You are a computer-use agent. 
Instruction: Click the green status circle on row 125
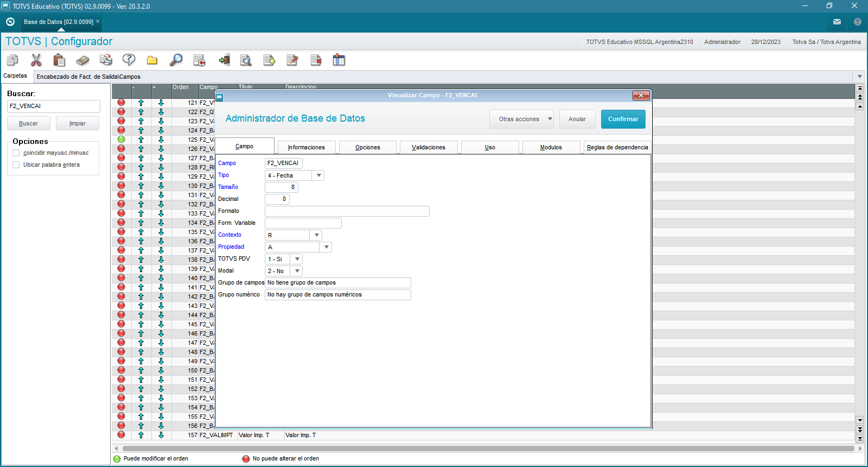(121, 140)
